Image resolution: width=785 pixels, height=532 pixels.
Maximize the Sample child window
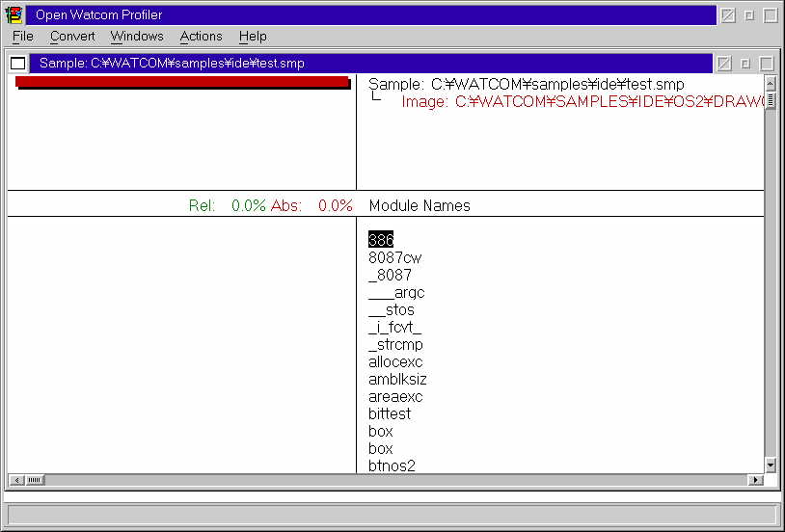766,64
